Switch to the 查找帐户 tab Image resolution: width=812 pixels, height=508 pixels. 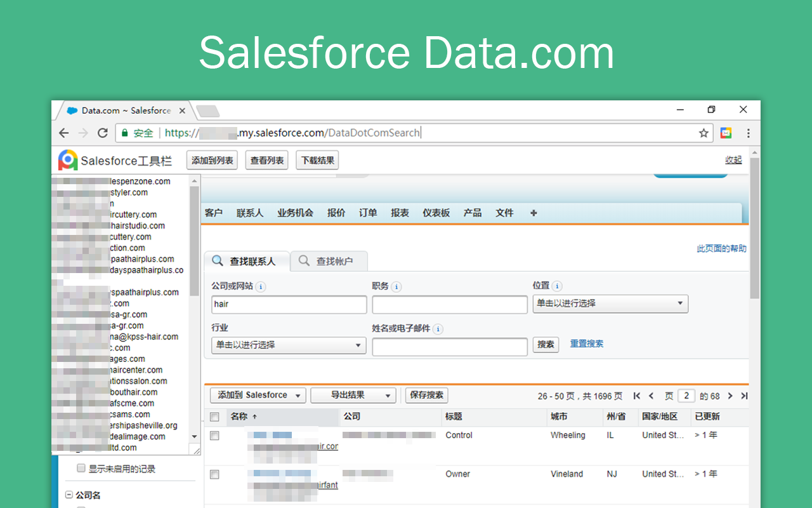tap(329, 261)
